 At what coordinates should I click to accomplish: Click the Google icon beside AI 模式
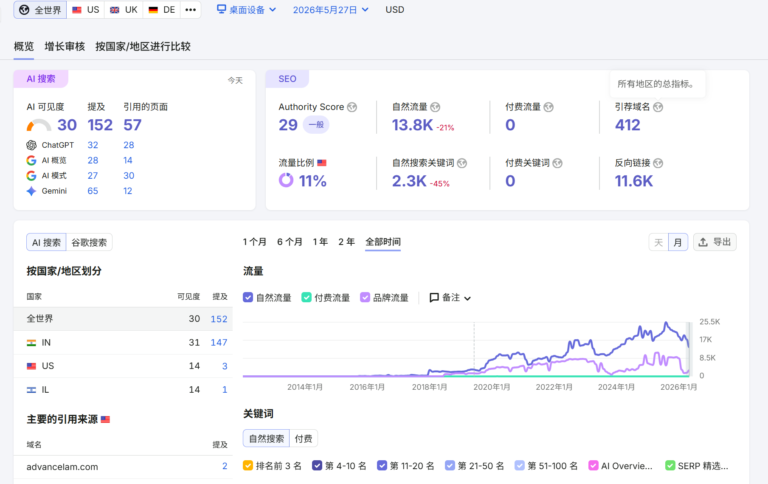(x=31, y=175)
